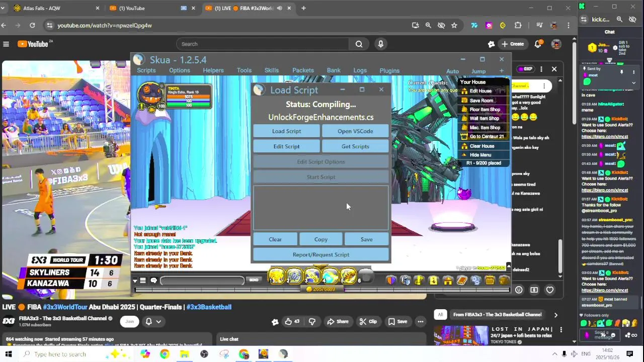The width and height of the screenshot is (644, 362).
Task: Click the YouTube Create button
Action: pos(512,44)
